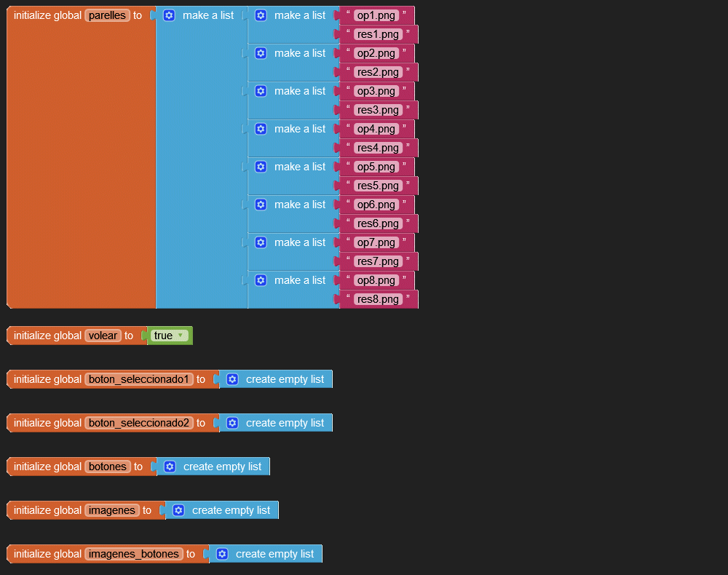Click gear icon on imagenes empty list block
This screenshot has height=575, width=728.
click(178, 510)
